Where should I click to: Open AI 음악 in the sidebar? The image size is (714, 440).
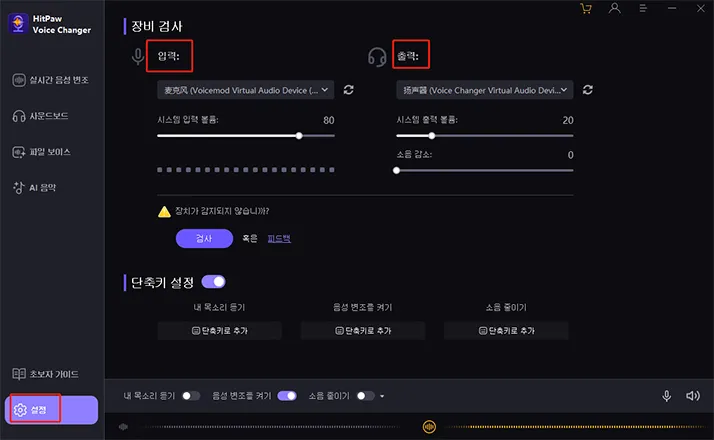34,188
